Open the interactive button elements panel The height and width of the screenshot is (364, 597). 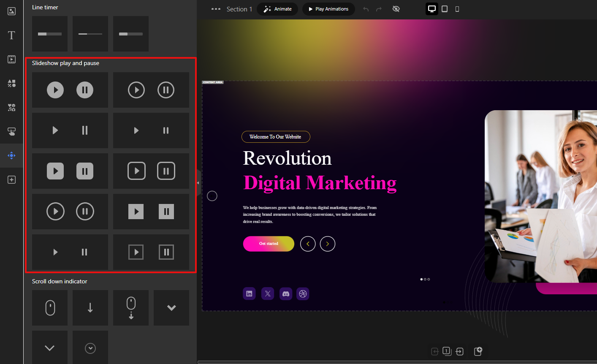click(11, 132)
